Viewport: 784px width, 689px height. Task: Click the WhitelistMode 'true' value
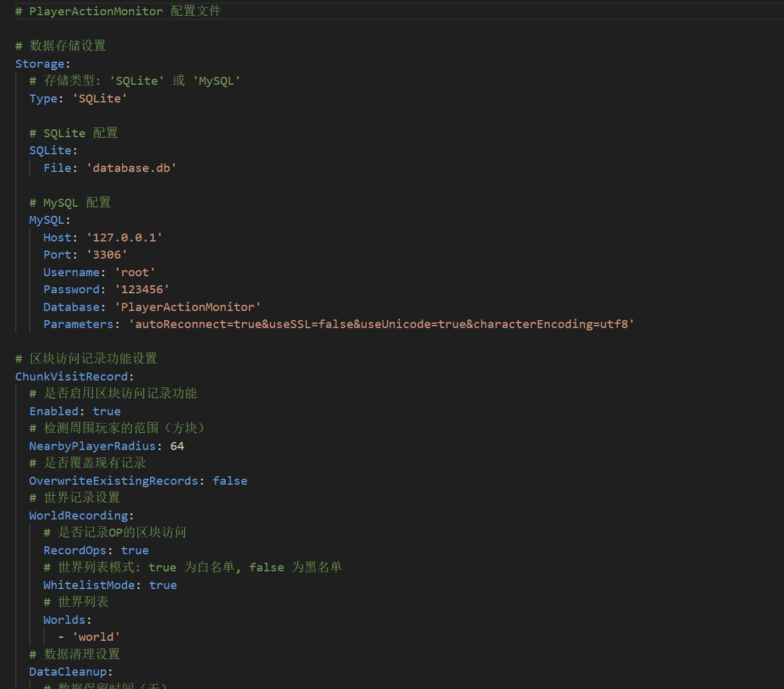point(163,585)
